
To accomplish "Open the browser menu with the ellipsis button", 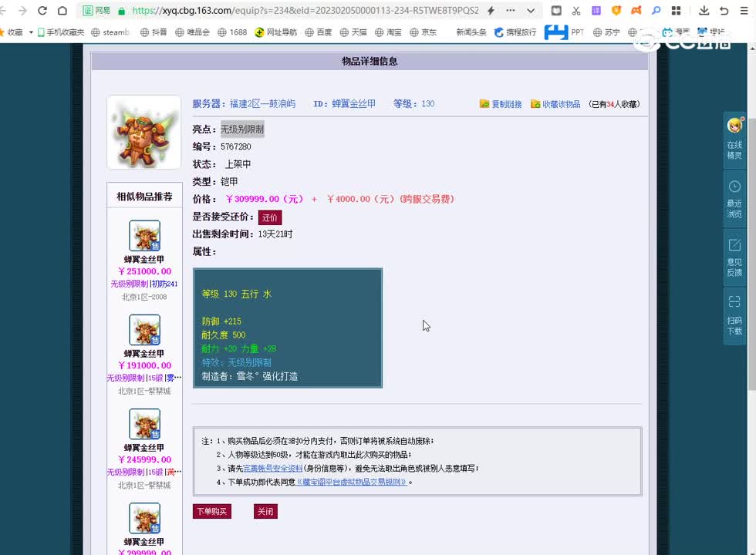I will [509, 12].
